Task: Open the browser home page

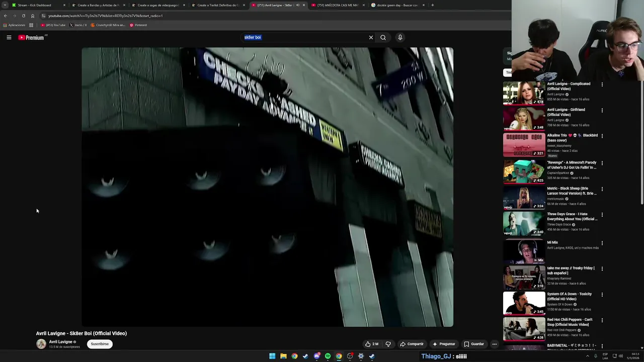Action: click(x=33, y=16)
